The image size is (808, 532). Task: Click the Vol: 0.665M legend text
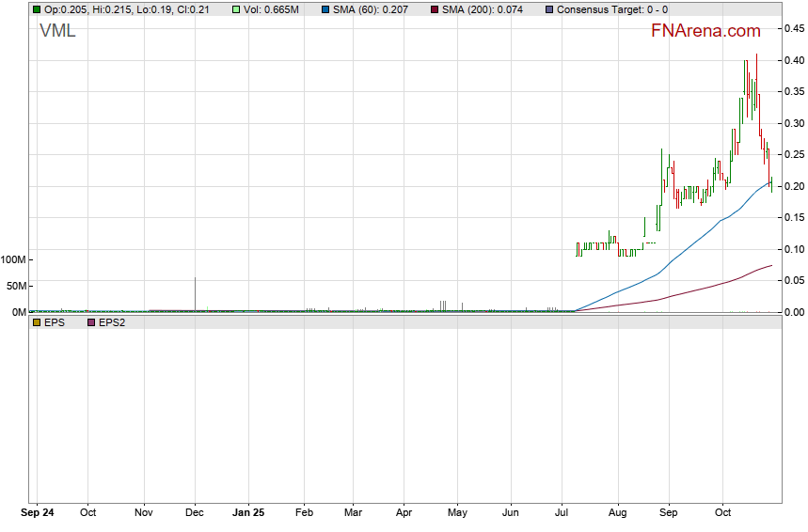point(274,9)
